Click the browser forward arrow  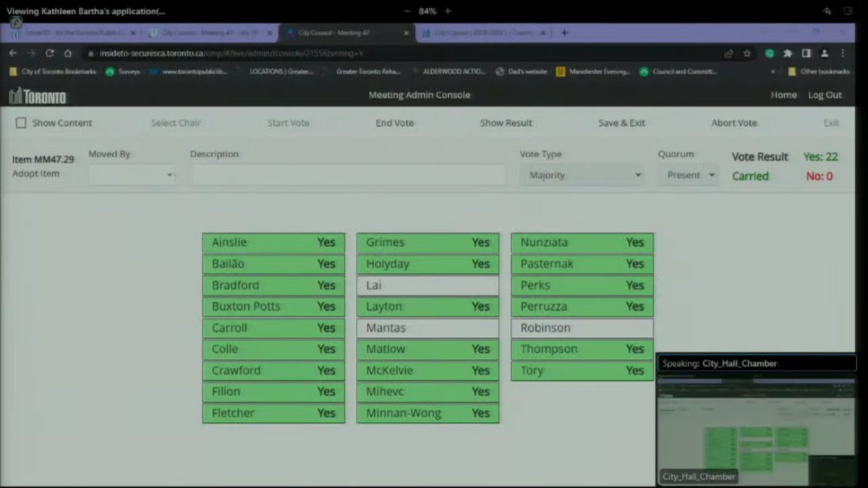[x=31, y=53]
